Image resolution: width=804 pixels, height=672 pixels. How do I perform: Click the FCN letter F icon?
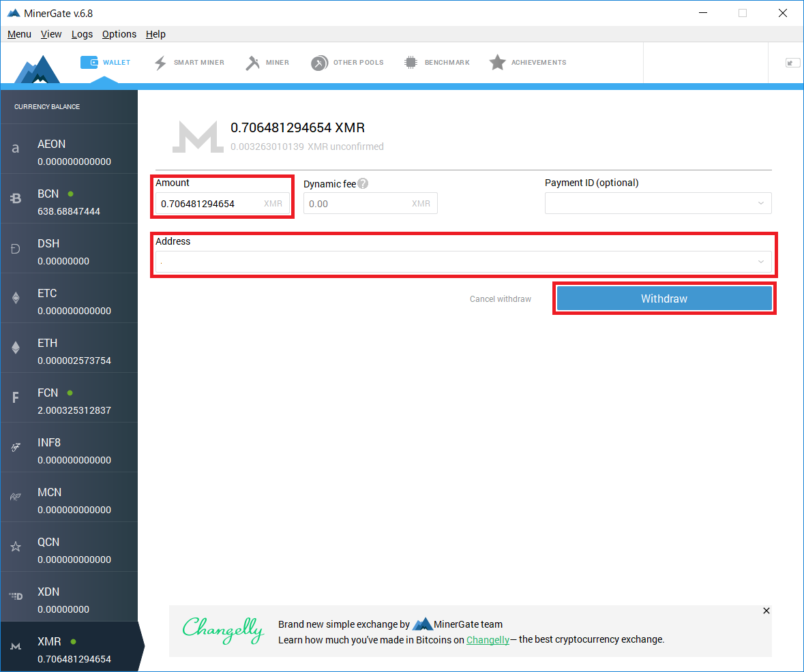coord(16,397)
